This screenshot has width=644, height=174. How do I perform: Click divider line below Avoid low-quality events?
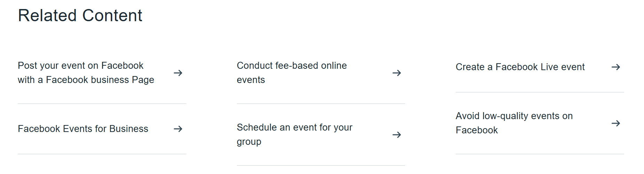coord(540,154)
